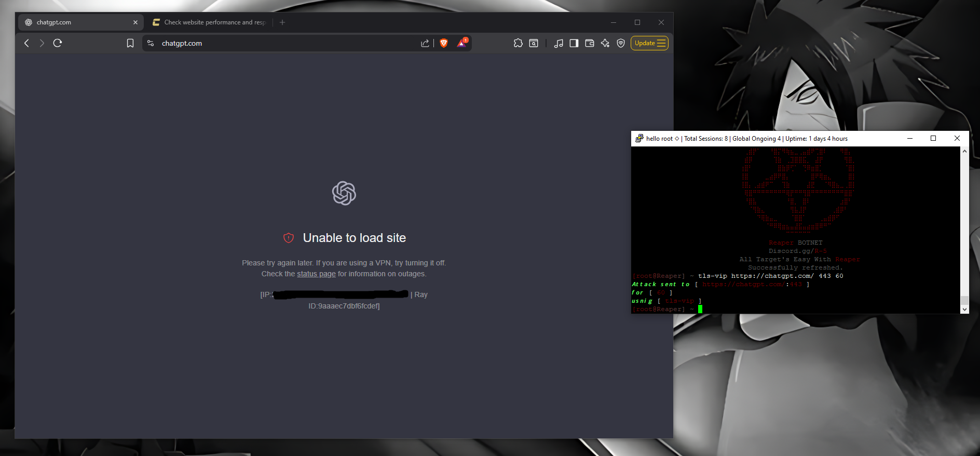Open Brave Rewards triangle icon

click(x=461, y=43)
